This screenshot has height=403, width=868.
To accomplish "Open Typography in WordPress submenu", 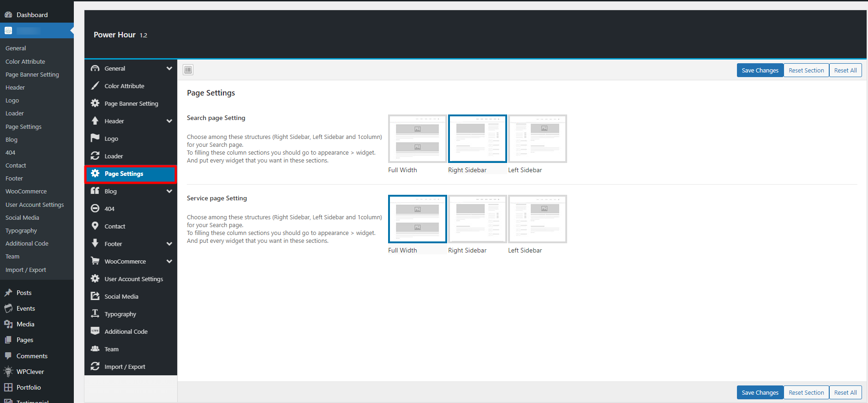I will pyautogui.click(x=21, y=231).
